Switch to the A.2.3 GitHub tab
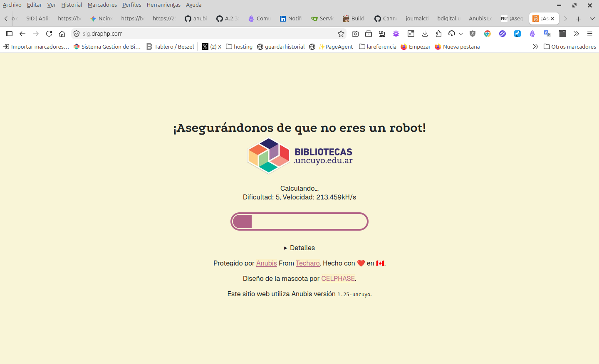 (x=228, y=19)
